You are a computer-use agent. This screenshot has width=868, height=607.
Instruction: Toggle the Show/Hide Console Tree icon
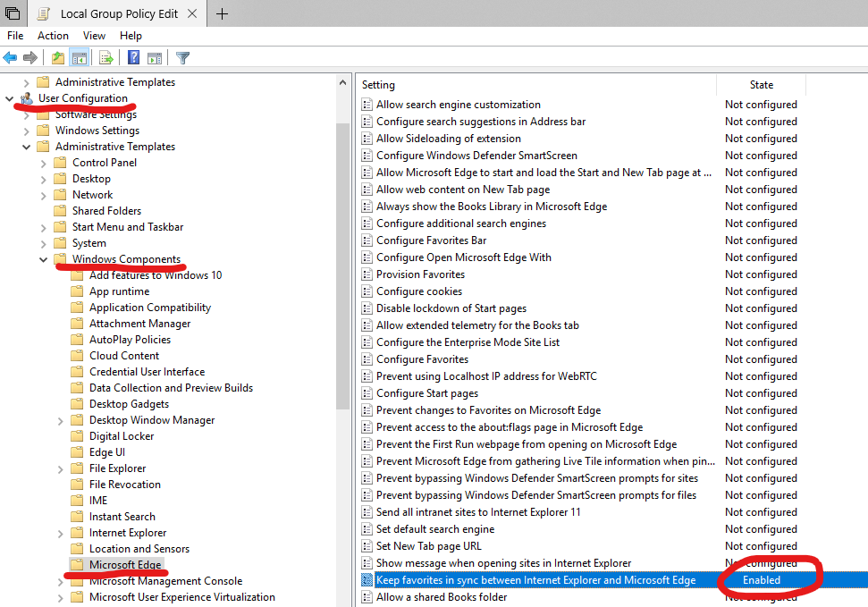point(80,57)
